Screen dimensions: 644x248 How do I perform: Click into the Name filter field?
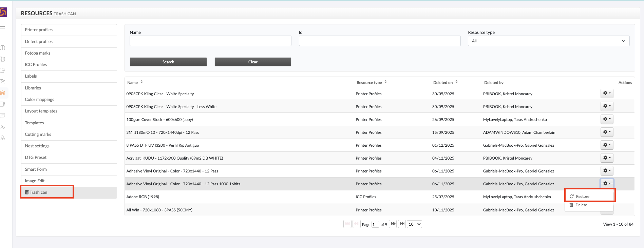210,41
